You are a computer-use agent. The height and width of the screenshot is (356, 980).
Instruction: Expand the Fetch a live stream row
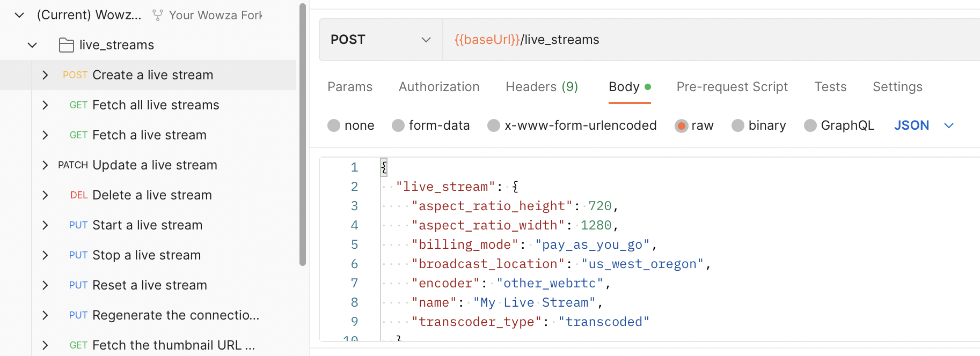tap(45, 135)
